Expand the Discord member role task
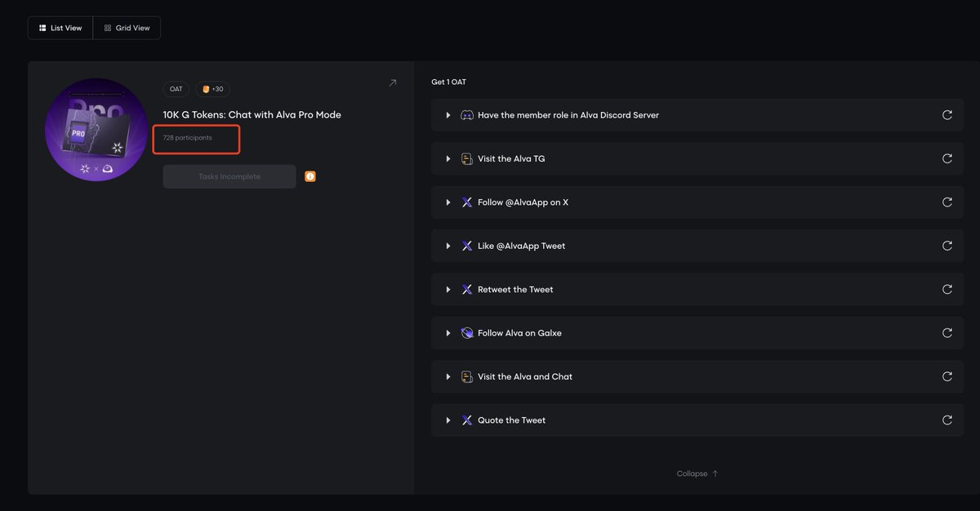Screen dimensions: 980x511 tap(448, 115)
